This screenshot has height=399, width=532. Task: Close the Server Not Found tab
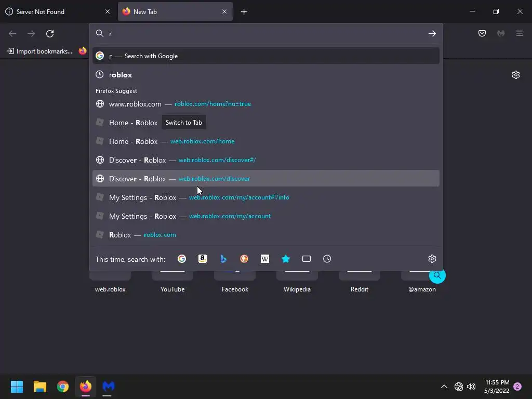tap(108, 11)
